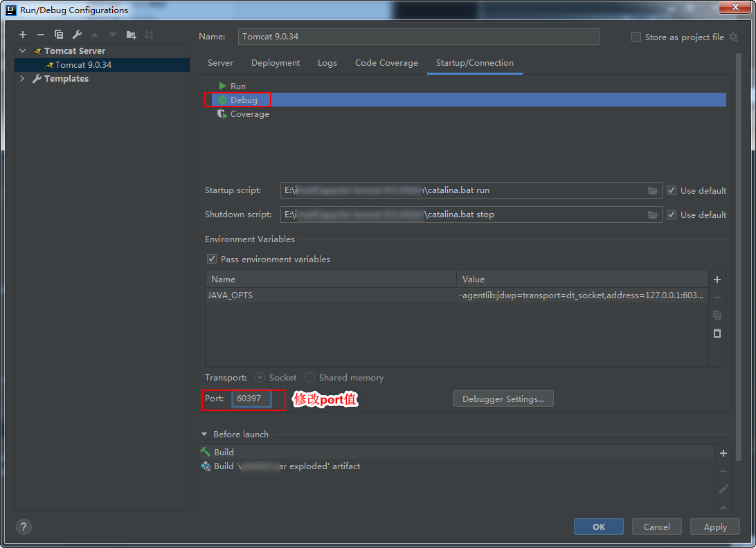Expand Templates tree node

[x=22, y=79]
